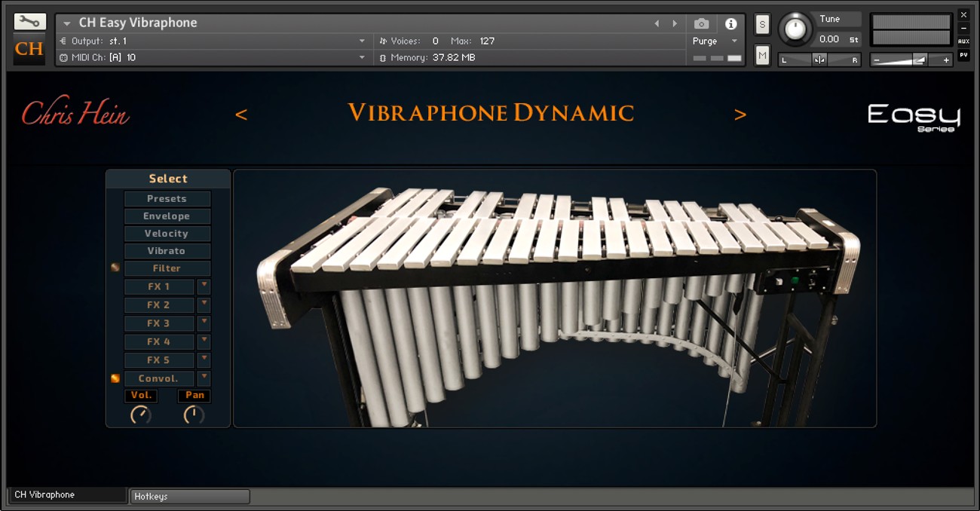The image size is (980, 511).
Task: Select the FX 3 slot
Action: coord(159,323)
